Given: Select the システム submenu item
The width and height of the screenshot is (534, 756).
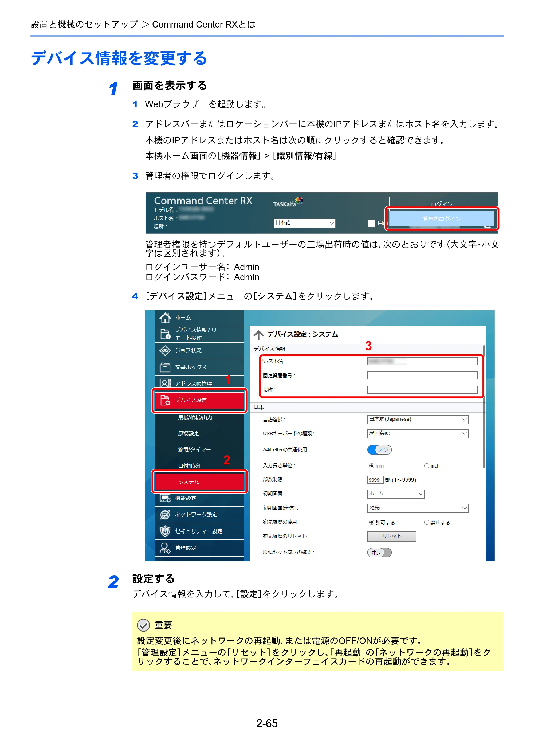Looking at the screenshot, I should tap(199, 481).
